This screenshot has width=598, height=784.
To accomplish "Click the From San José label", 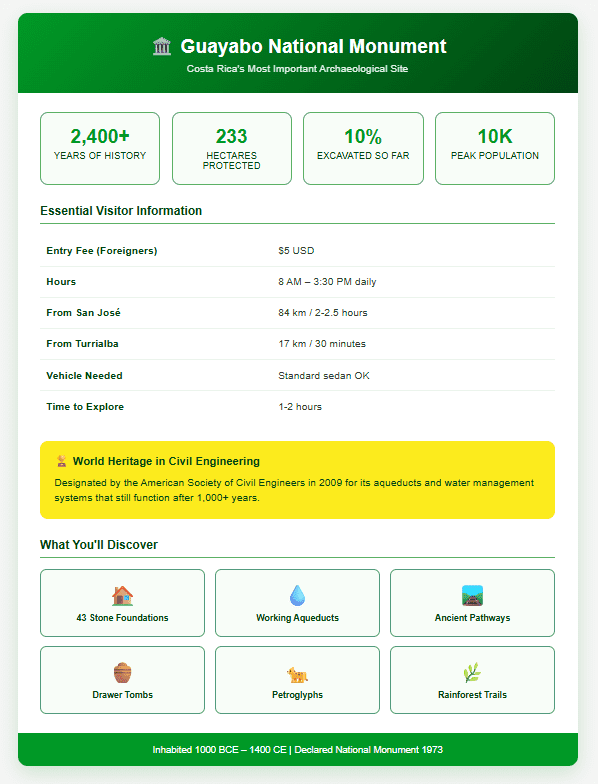I will point(84,312).
